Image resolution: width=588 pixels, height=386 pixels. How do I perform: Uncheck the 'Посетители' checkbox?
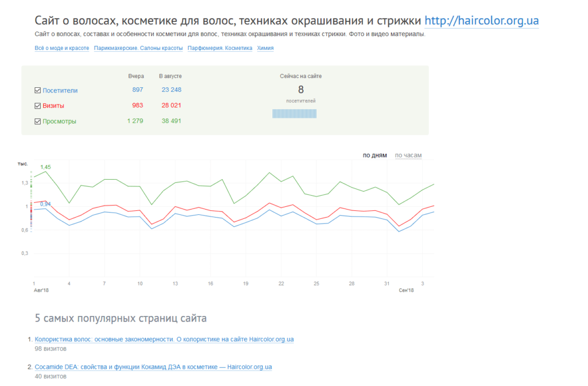[x=38, y=90]
